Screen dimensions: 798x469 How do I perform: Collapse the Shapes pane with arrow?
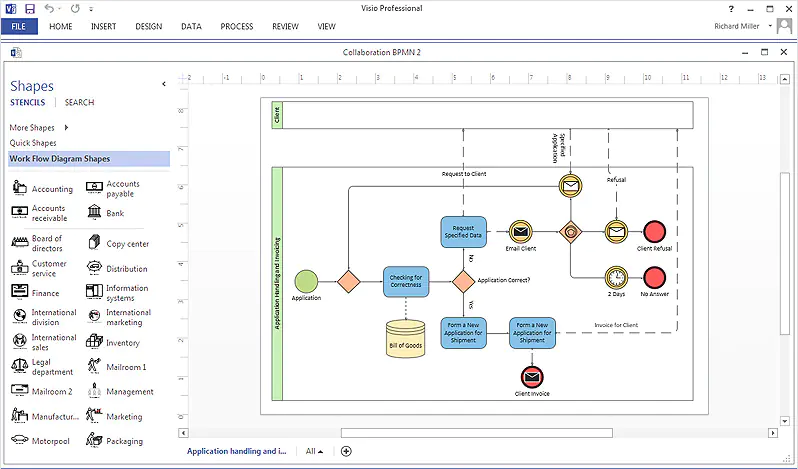click(164, 84)
